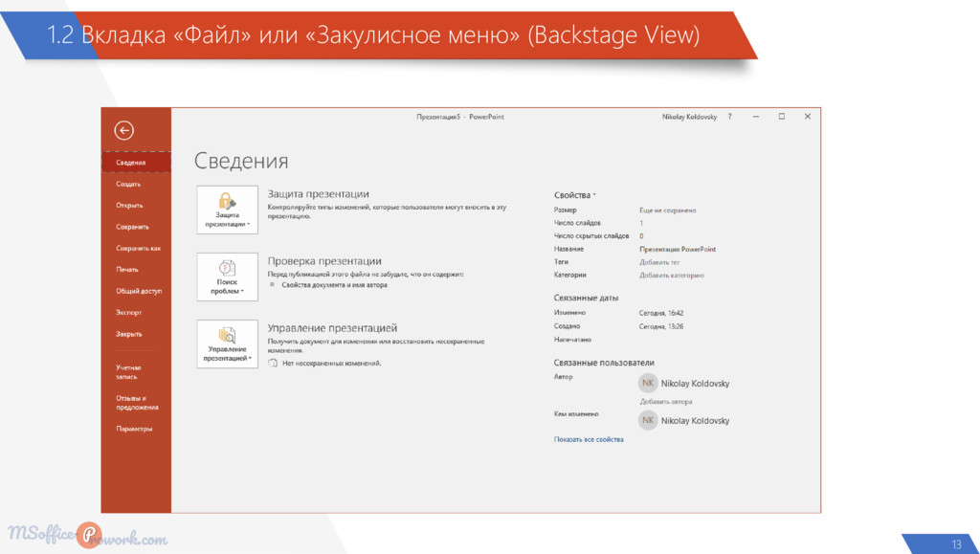The width and height of the screenshot is (980, 554).
Task: Click the Проверка презентации heading
Action: pos(324,261)
